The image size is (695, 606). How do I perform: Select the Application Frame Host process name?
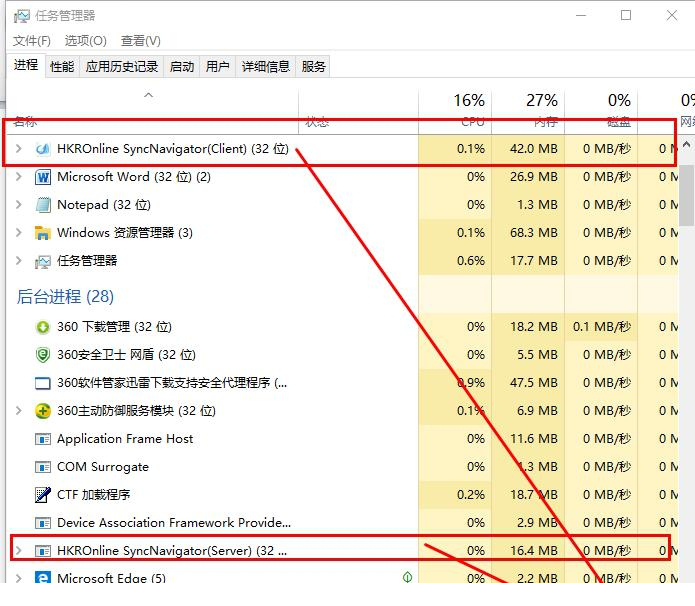[125, 439]
